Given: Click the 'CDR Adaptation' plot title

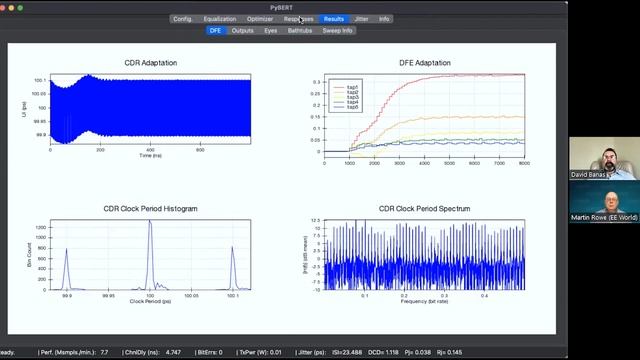Looking at the screenshot, I should 151,63.
